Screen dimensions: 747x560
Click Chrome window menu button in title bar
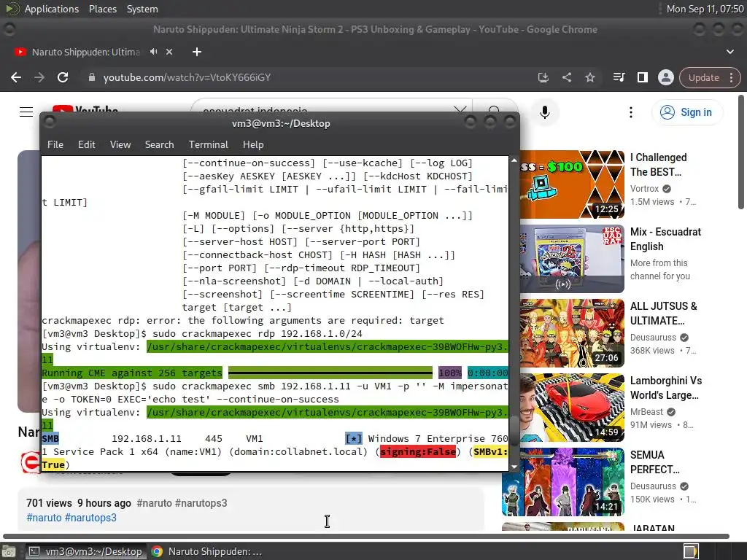pyautogui.click(x=9, y=29)
